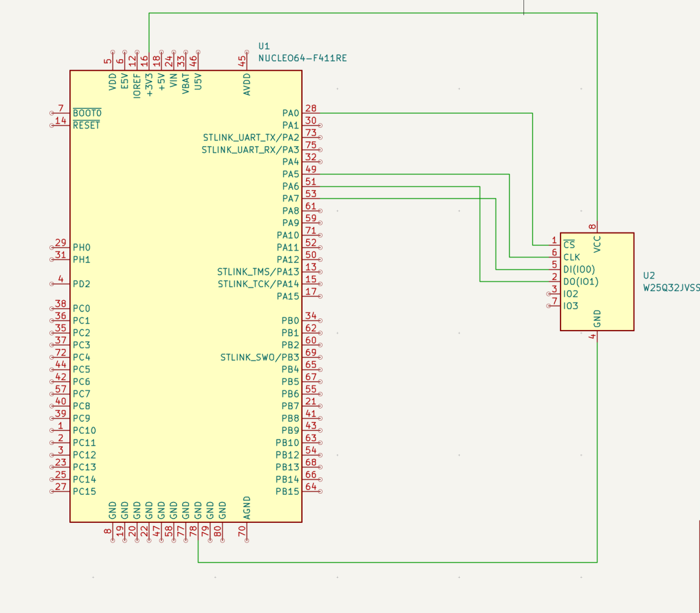Click the CS pin of U2
This screenshot has width=700, height=613.
tap(569, 244)
